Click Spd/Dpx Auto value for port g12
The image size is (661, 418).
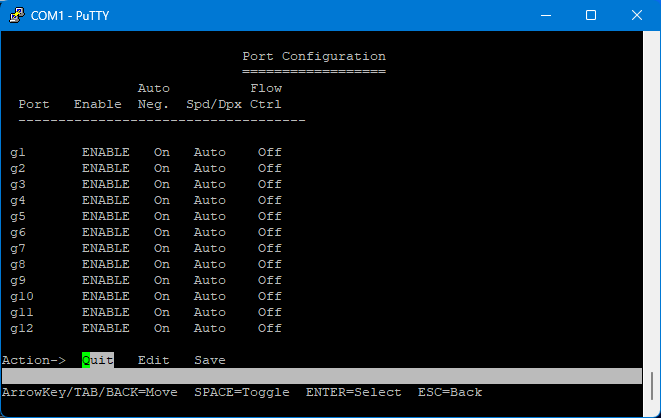pos(209,328)
